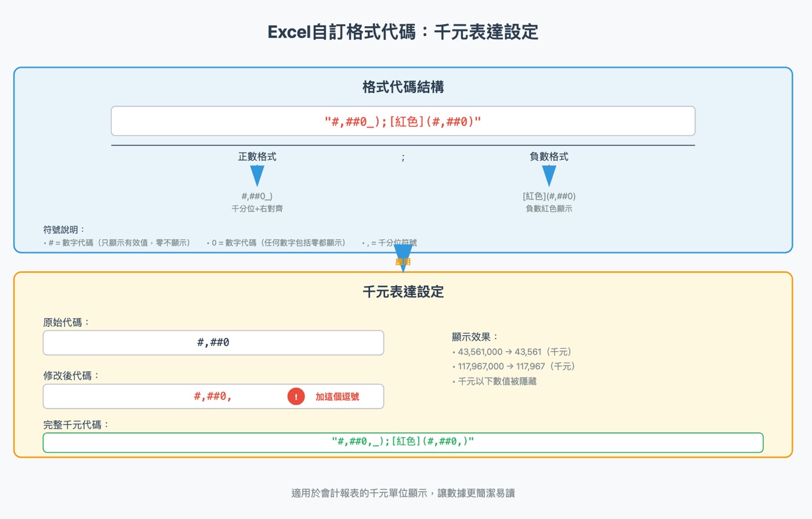Click the example 43,561,000 → 43,561
The height and width of the screenshot is (519, 812).
point(512,352)
